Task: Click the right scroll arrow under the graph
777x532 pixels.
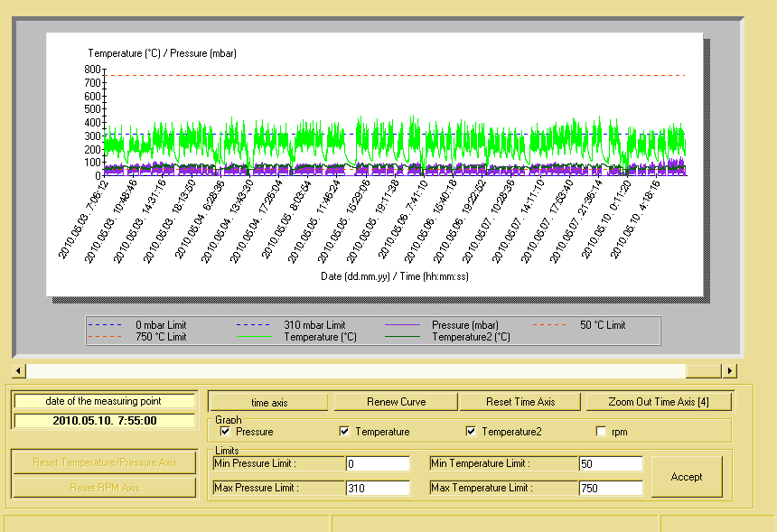Action: click(729, 370)
